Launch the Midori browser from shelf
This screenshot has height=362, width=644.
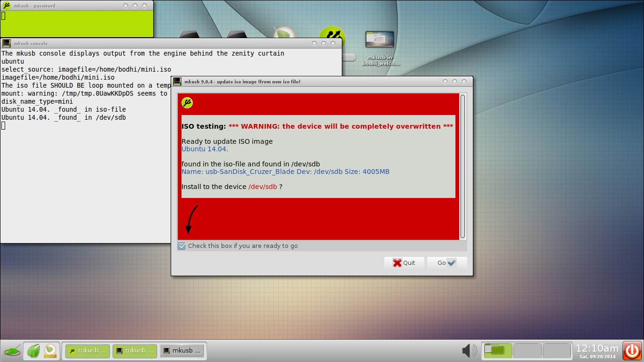click(33, 351)
